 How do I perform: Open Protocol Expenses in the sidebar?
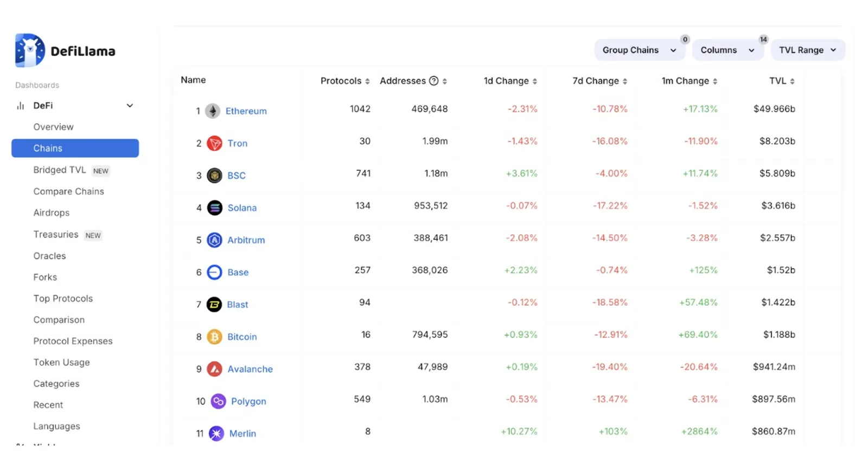[73, 341]
